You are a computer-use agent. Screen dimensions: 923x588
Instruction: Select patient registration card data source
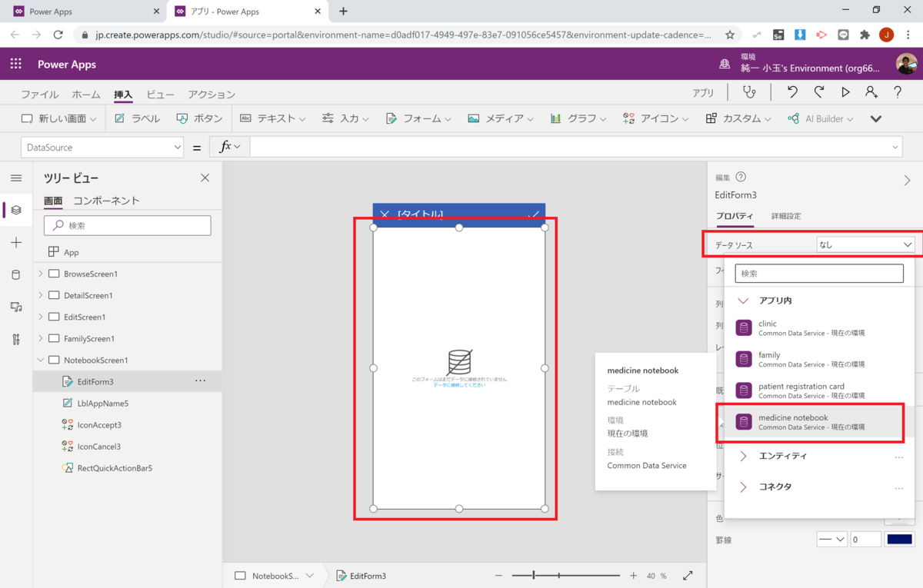pos(819,390)
